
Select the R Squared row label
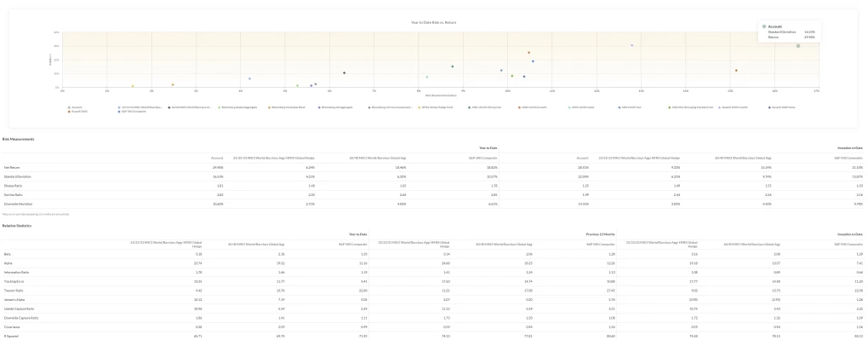pyautogui.click(x=11, y=336)
